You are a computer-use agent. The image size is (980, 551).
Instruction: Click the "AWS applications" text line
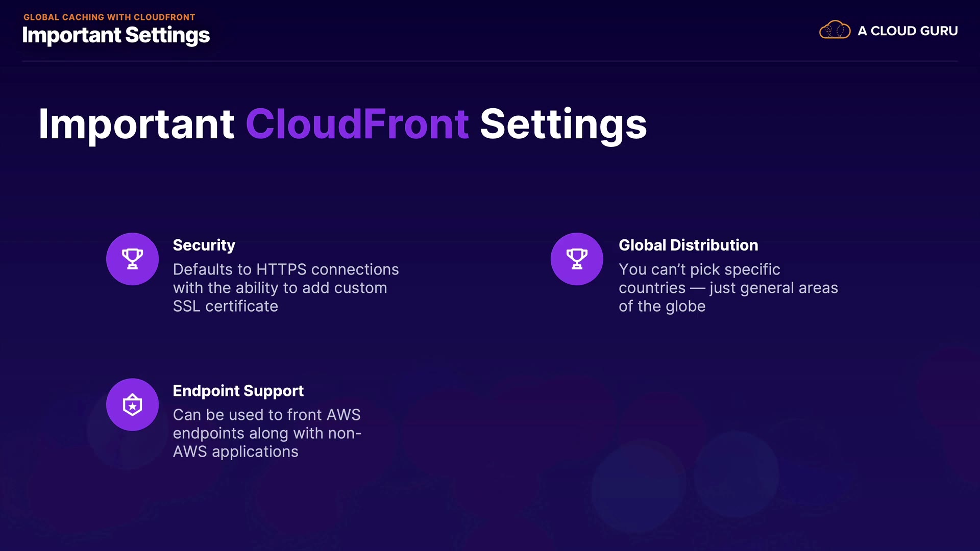pos(235,452)
